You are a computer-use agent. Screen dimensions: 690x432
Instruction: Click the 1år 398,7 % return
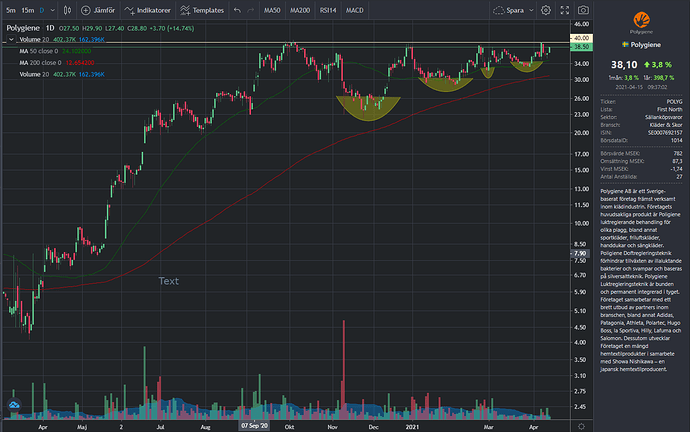[659, 77]
